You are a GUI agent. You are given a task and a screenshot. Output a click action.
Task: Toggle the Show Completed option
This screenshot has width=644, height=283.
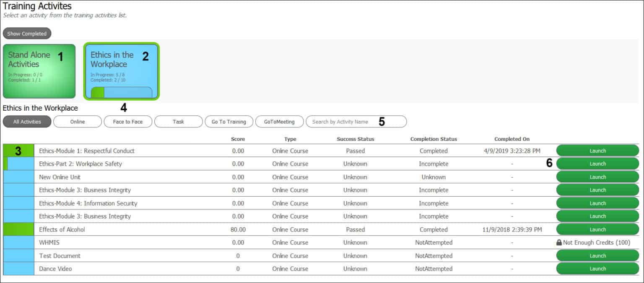pos(27,34)
